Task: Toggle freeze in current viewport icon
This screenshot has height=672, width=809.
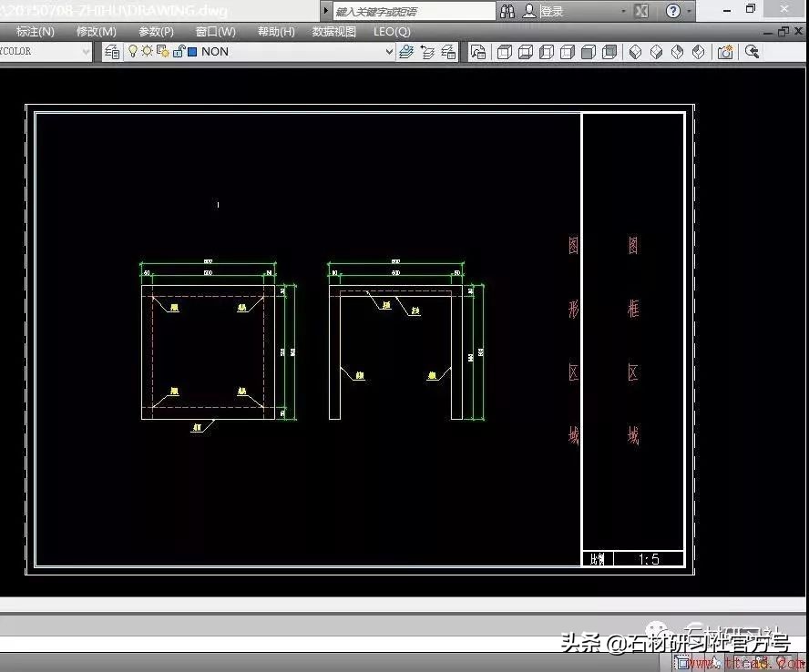Action: click(x=163, y=51)
